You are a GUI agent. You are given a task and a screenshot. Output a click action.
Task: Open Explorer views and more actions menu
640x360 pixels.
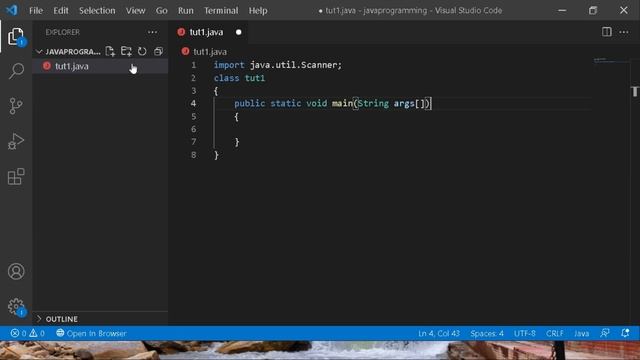pos(152,32)
